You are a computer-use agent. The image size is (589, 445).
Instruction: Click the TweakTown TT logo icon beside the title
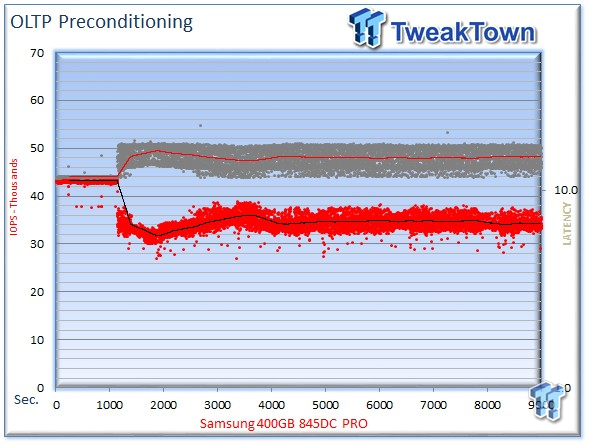[367, 27]
